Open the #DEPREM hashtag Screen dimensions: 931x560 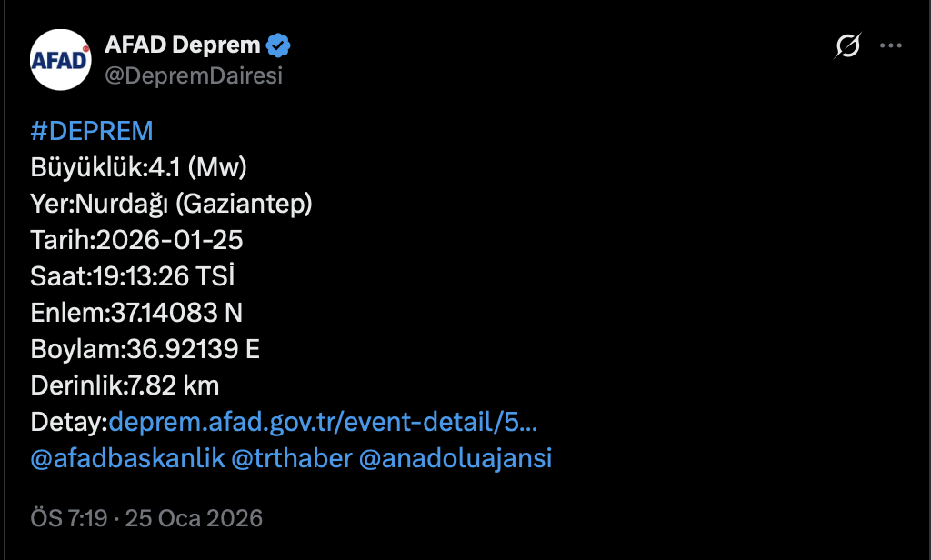click(x=92, y=130)
